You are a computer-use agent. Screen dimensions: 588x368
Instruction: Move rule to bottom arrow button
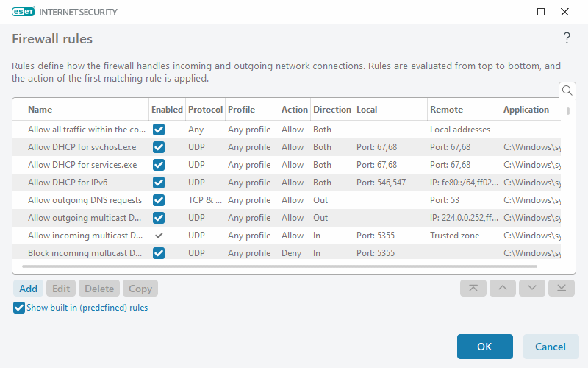pyautogui.click(x=561, y=289)
